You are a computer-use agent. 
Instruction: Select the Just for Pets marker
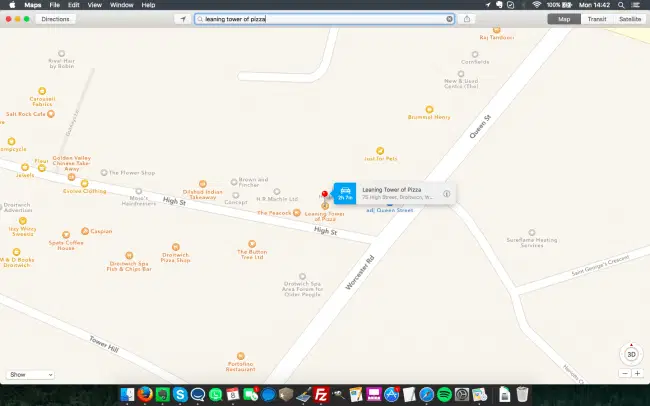(x=380, y=151)
